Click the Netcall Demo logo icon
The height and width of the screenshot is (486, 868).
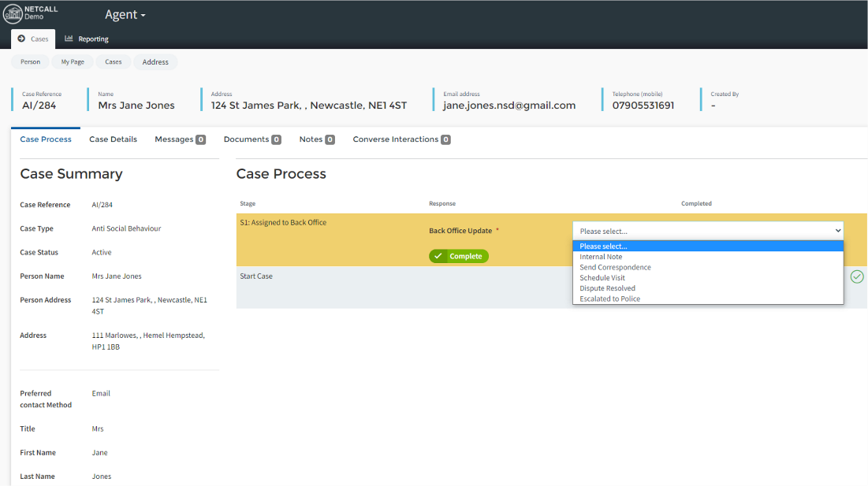[13, 14]
